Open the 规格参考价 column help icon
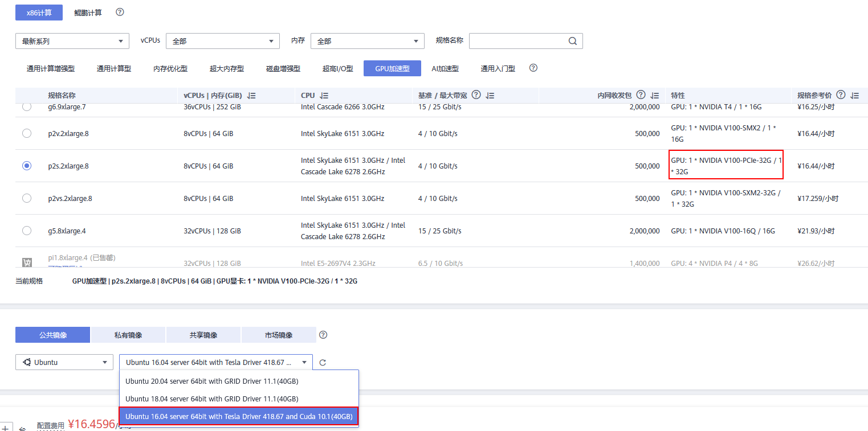Viewport: 868px width, 431px height. coord(842,95)
